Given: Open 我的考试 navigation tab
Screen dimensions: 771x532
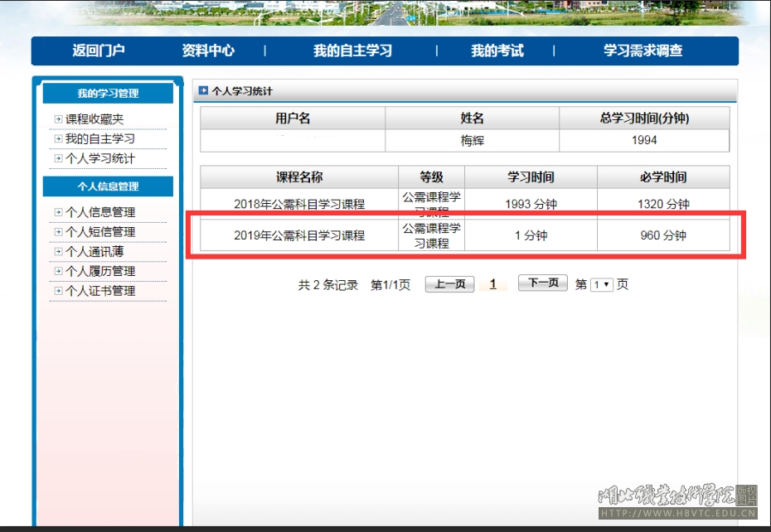Looking at the screenshot, I should [497, 51].
